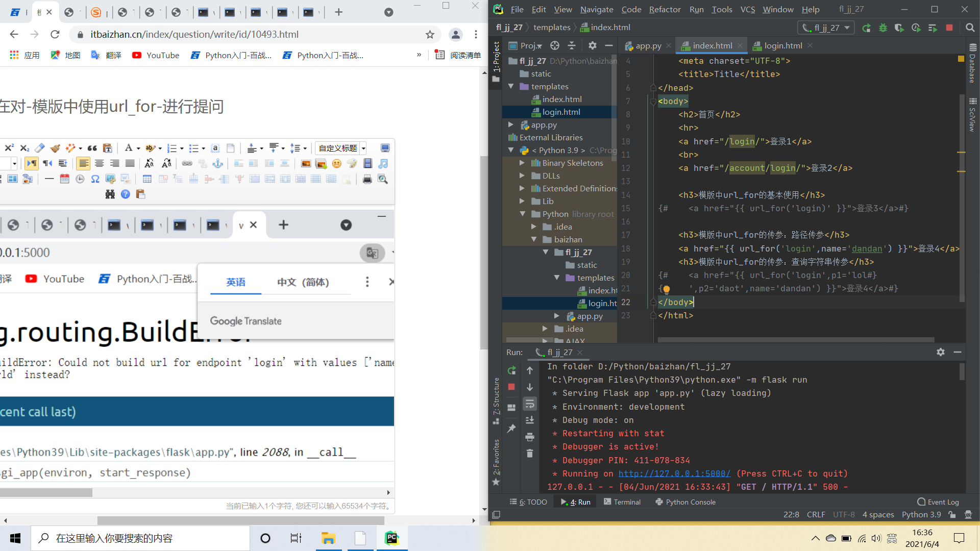The height and width of the screenshot is (551, 980).
Task: Open the Refactor menu in PyCharm
Action: click(665, 9)
